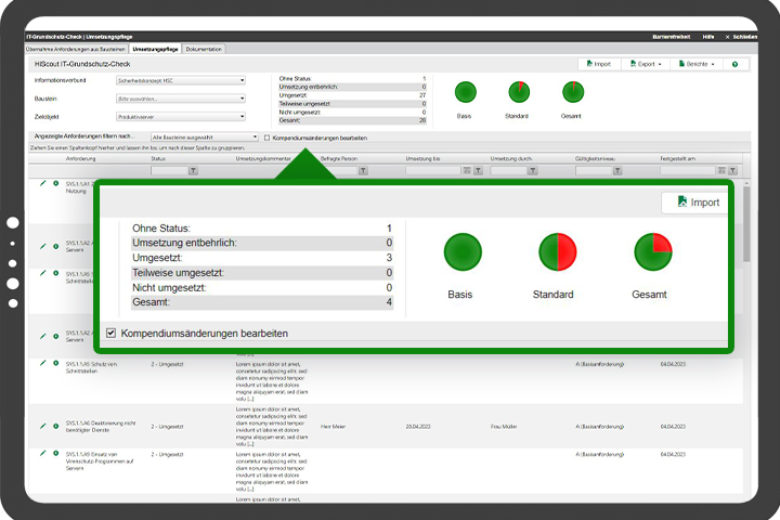Click the Herr Meier cell

[333, 426]
